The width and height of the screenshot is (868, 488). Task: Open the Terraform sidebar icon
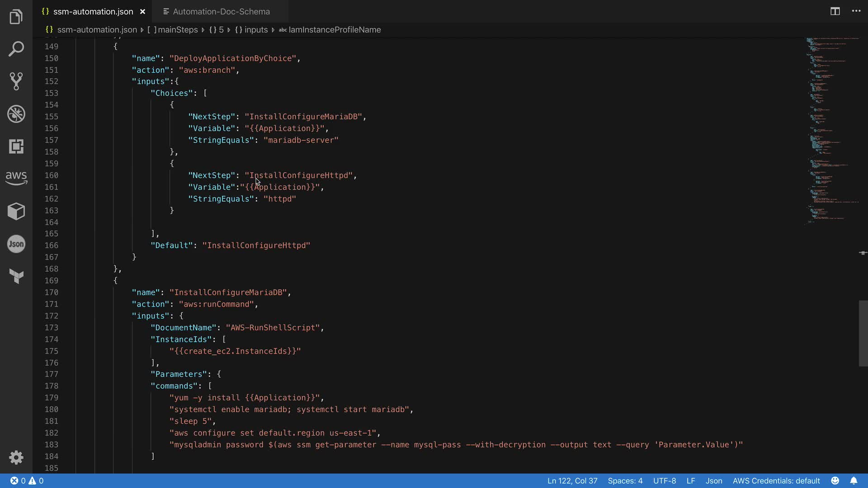click(x=16, y=276)
